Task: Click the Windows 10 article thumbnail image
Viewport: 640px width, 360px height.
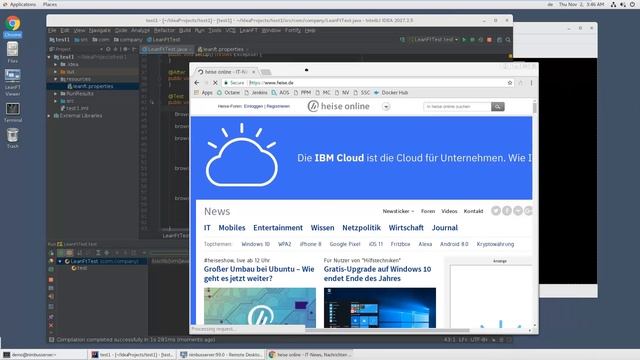Action: point(380,308)
